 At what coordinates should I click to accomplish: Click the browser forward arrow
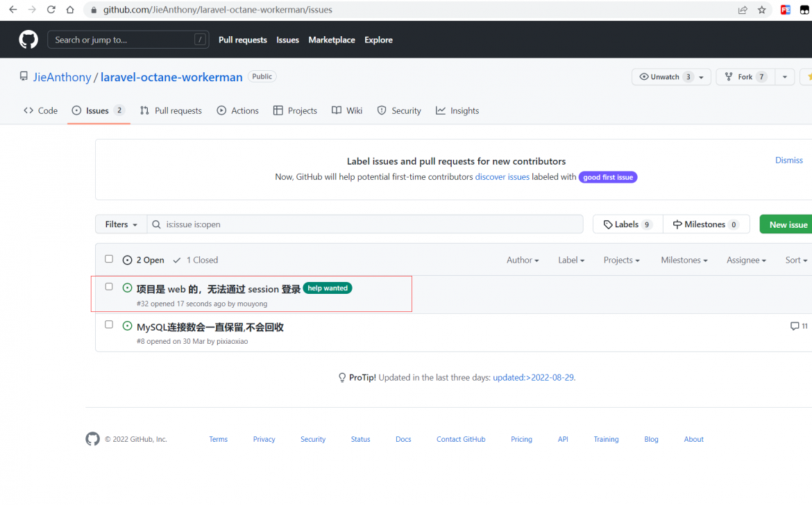pos(32,9)
